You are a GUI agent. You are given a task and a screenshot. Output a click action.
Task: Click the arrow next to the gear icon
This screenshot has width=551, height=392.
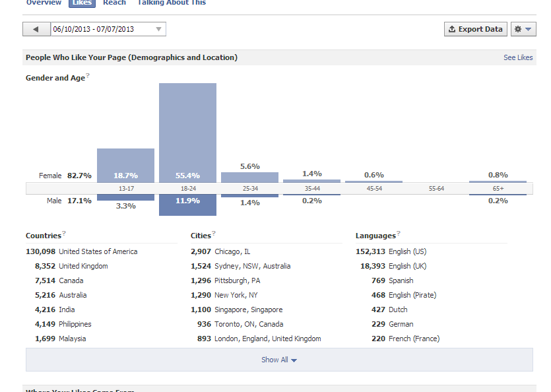coord(528,29)
